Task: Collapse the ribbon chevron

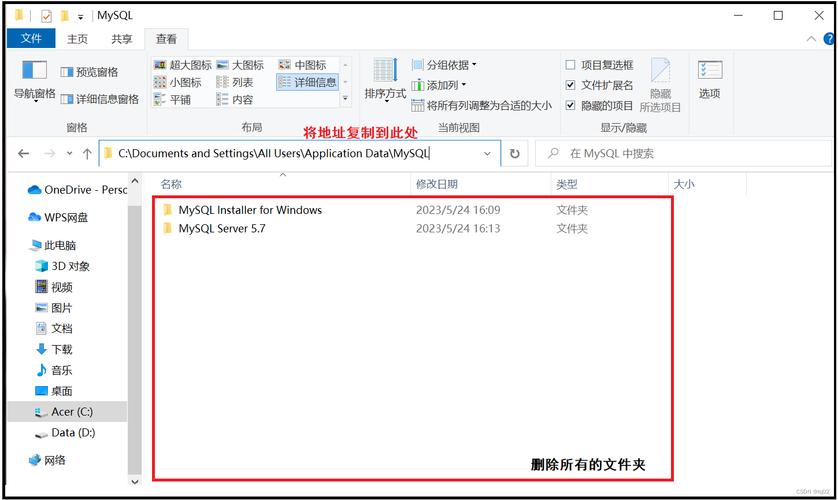Action: [811, 39]
